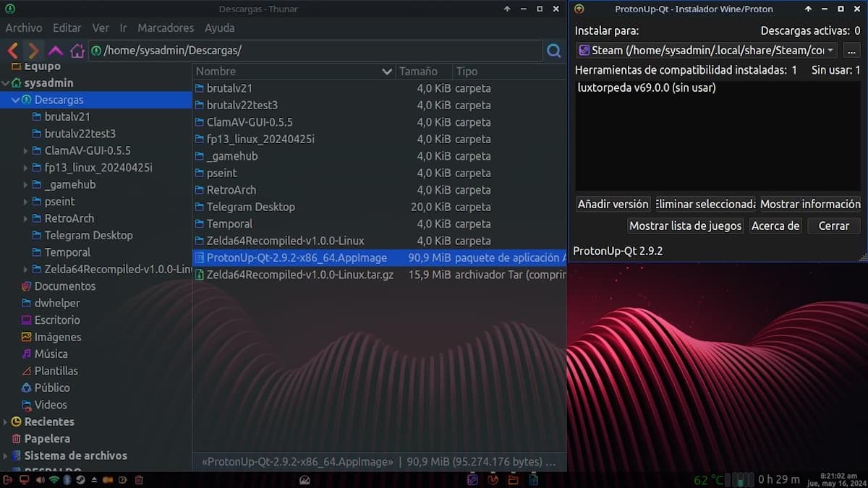Open Steam tray icon in taskbar
This screenshot has height=488, width=868.
click(x=81, y=479)
